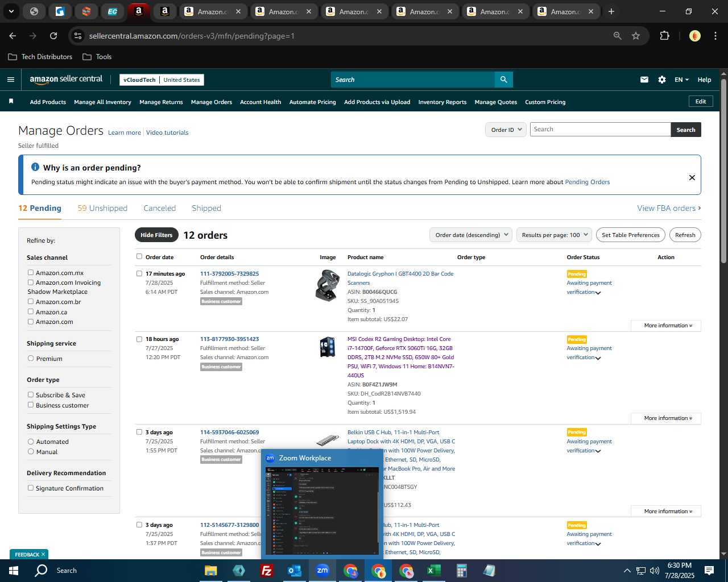Go back in browser history
This screenshot has width=728, height=582.
(13, 36)
